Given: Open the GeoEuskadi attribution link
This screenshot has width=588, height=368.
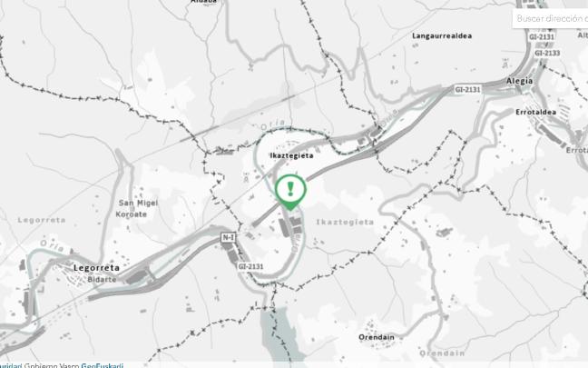Looking at the screenshot, I should [x=102, y=365].
